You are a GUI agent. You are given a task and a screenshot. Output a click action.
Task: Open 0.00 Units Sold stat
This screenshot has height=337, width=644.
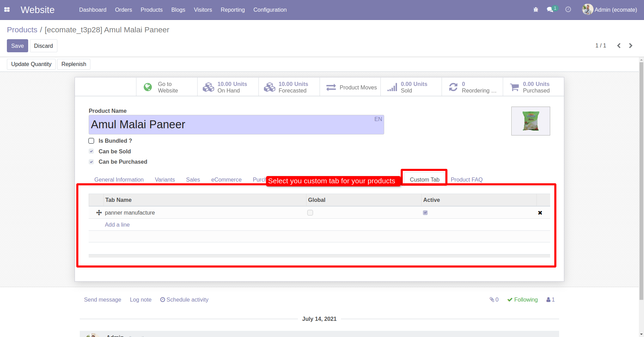tap(411, 87)
